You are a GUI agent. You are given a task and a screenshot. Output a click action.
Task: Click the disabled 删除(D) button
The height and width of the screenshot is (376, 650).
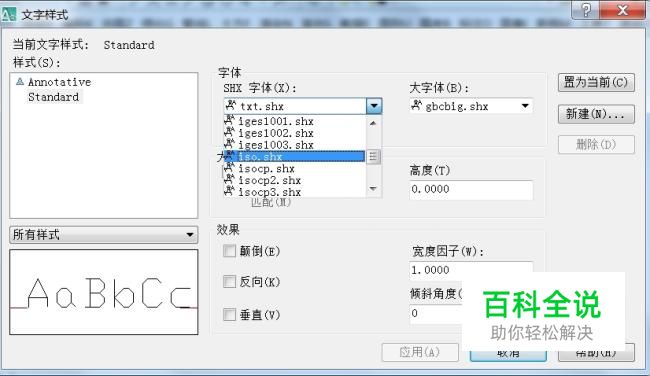(x=596, y=145)
